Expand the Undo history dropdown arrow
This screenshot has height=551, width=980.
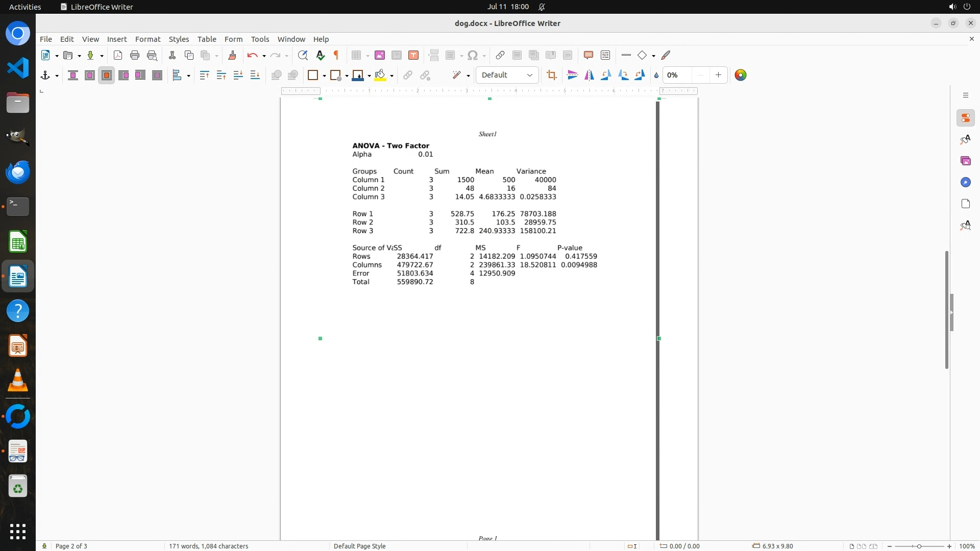(264, 56)
